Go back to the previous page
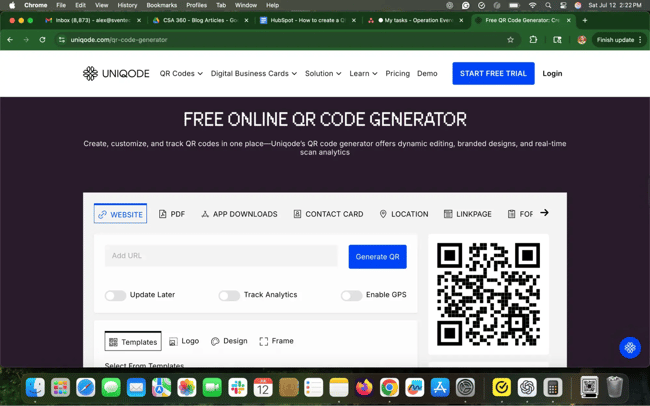650x406 pixels. click(10, 40)
